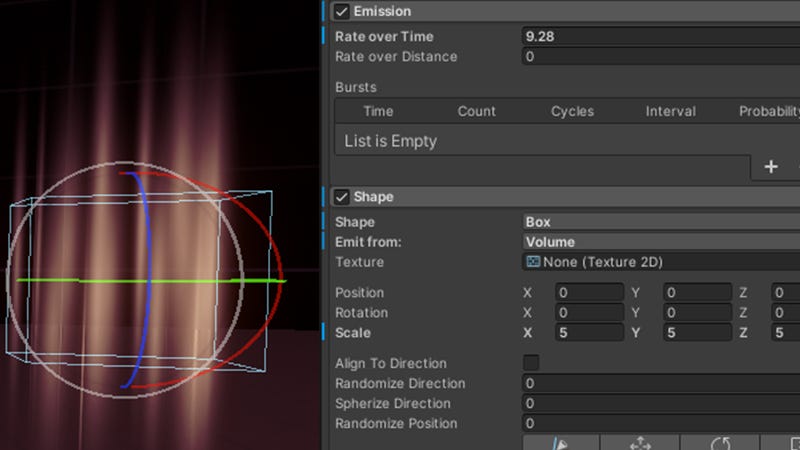800x450 pixels.
Task: Open the Emit from dropdown showing Volume
Action: click(660, 242)
